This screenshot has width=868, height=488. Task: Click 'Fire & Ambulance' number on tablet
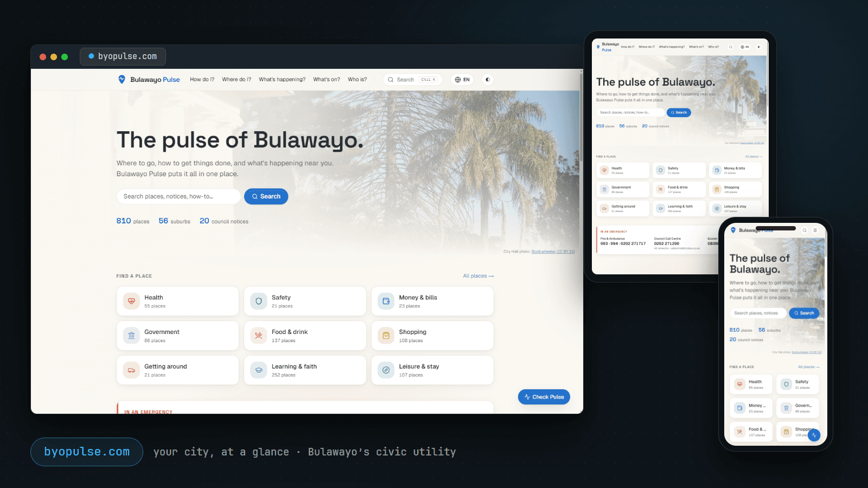(x=623, y=243)
